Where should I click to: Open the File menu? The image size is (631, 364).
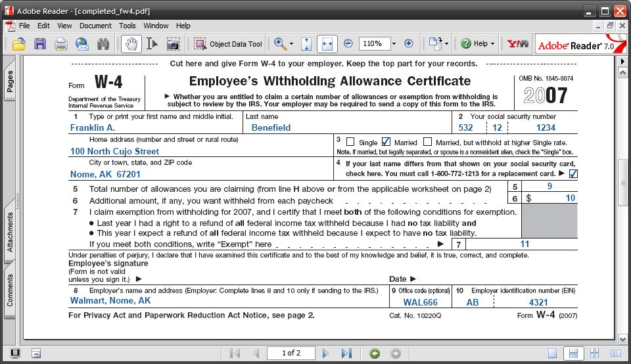click(x=24, y=26)
